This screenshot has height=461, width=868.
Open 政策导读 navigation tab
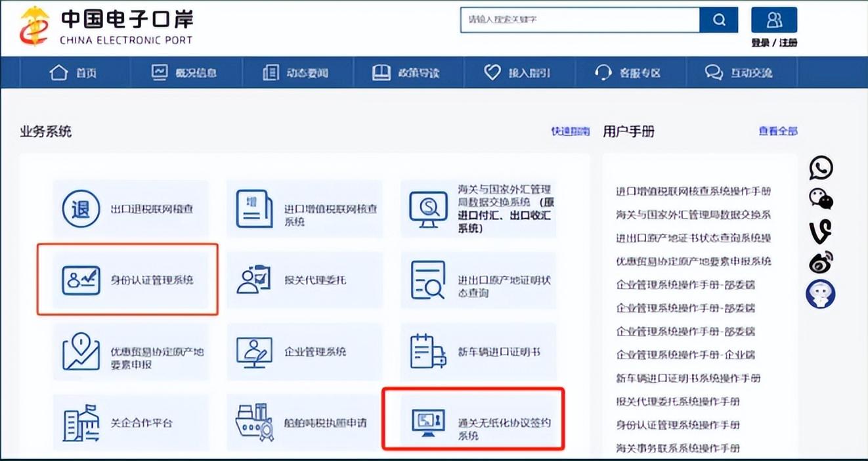[408, 73]
